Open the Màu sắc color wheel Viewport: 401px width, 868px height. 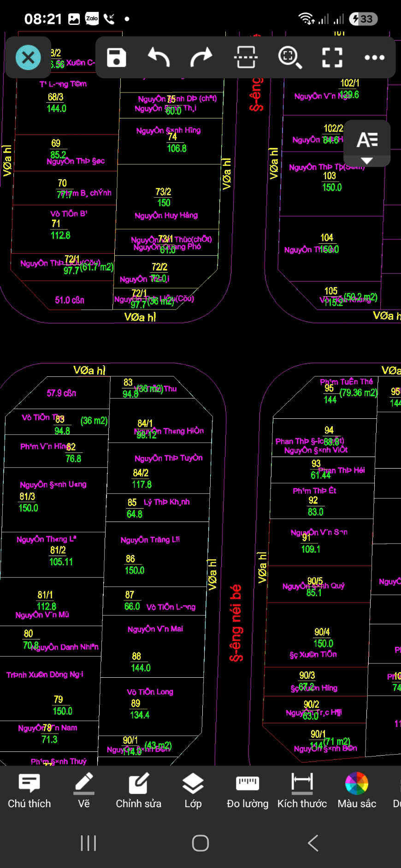coord(357,791)
